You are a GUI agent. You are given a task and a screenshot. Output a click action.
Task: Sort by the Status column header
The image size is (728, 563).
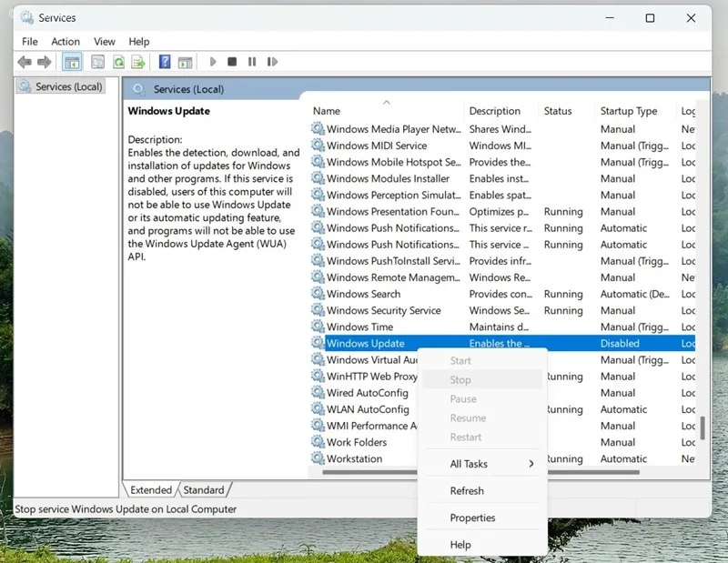click(566, 110)
